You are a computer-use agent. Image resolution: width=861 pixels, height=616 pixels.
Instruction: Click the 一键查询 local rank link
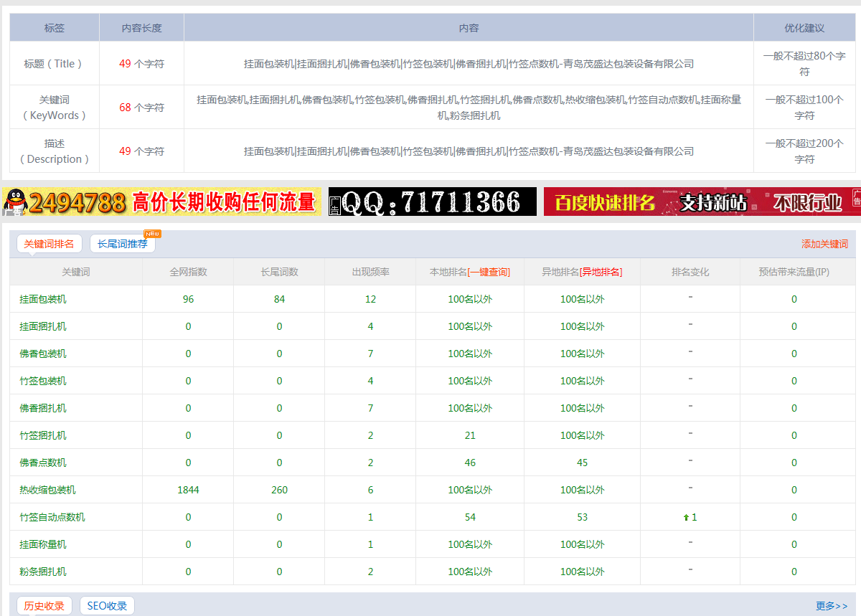tap(489, 272)
